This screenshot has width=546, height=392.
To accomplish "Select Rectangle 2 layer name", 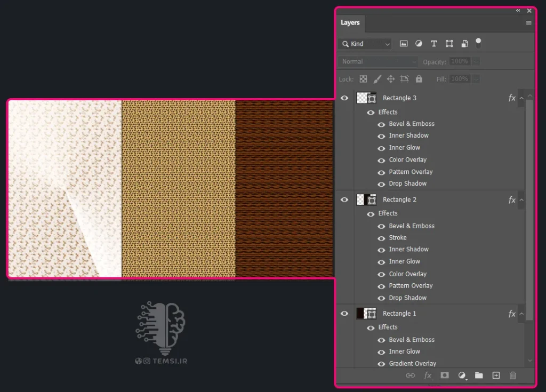I will pyautogui.click(x=399, y=199).
